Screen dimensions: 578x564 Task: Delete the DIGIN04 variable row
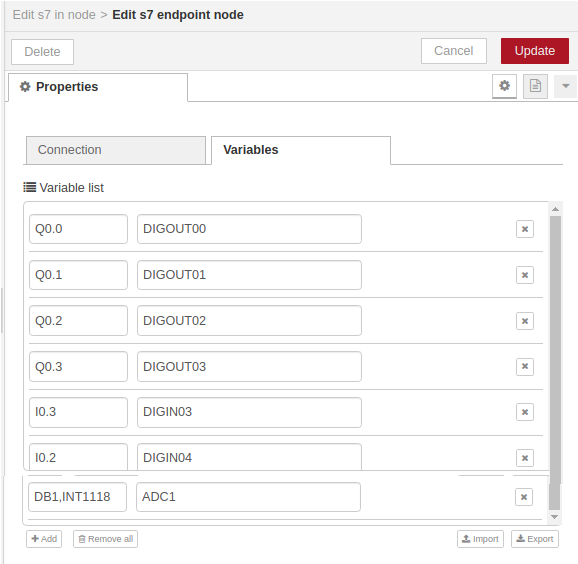click(525, 458)
